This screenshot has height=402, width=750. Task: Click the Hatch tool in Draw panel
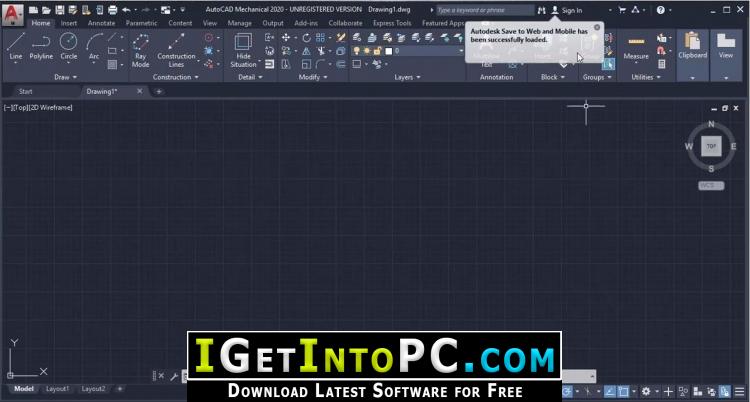pyautogui.click(x=112, y=64)
